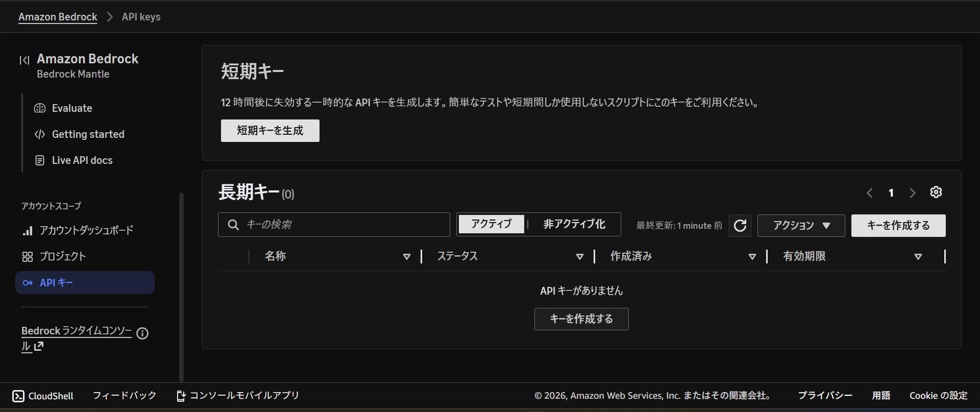This screenshot has width=980, height=412.
Task: Click the Live API docs document icon
Action: click(x=40, y=160)
